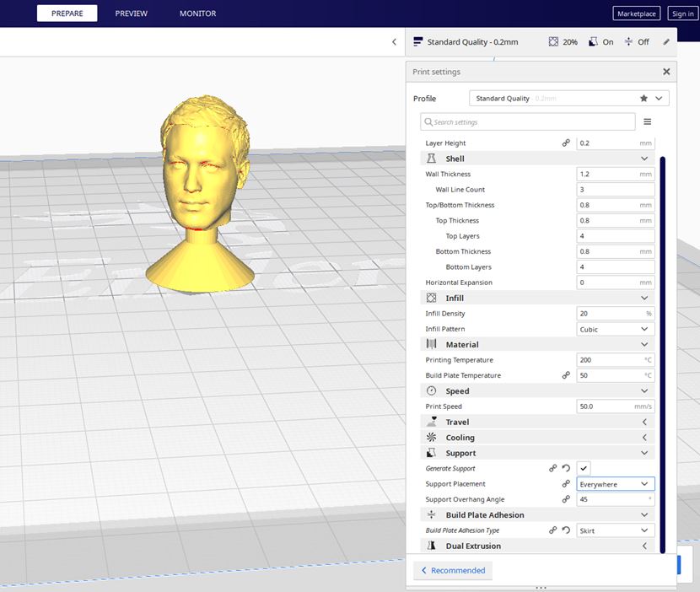Image resolution: width=700 pixels, height=592 pixels.
Task: Edit the Layer Height value
Action: click(x=616, y=143)
